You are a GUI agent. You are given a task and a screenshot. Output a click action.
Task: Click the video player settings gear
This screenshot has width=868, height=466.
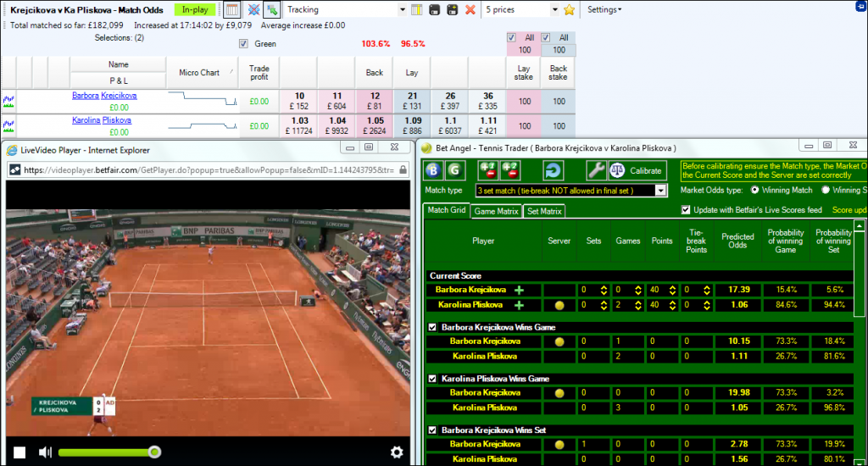(x=397, y=452)
